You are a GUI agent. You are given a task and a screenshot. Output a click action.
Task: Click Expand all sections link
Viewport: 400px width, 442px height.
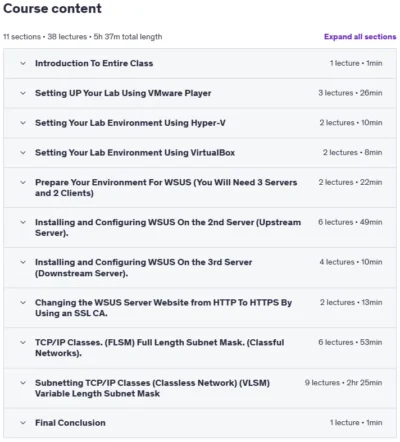click(360, 37)
